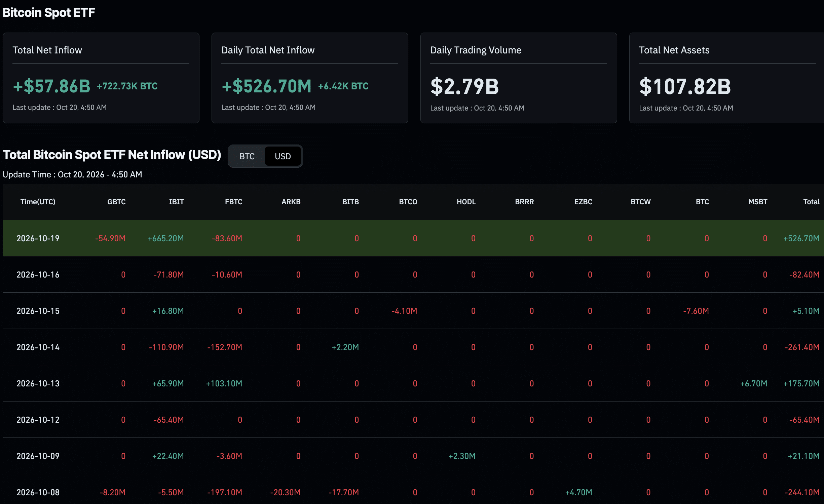Click the IBIT column header
Screen dimensions: 824x504
[x=176, y=202]
